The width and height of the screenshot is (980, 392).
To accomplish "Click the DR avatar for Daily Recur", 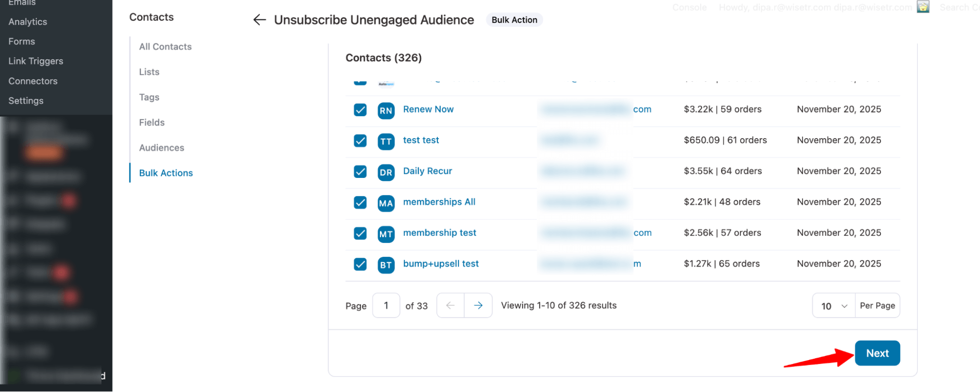I will click(x=386, y=172).
